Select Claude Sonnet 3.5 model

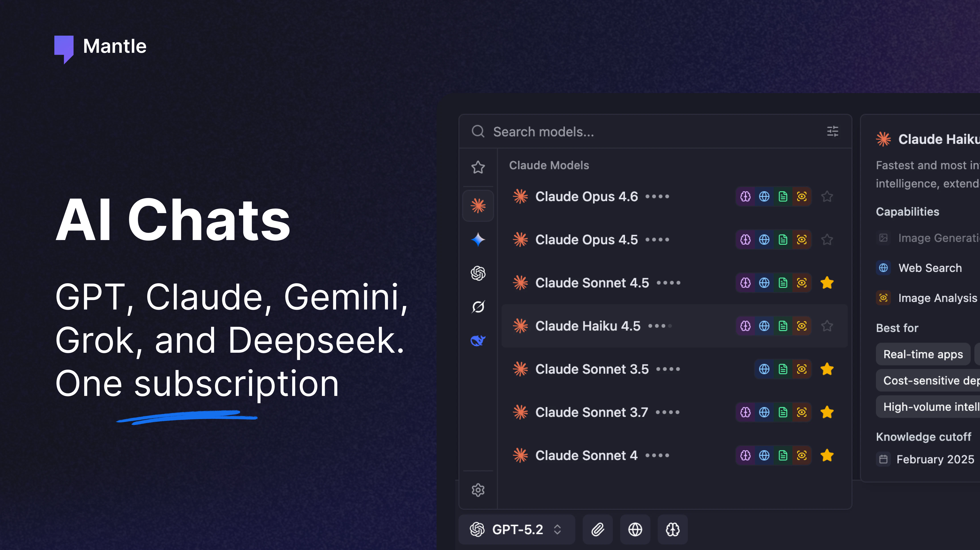pyautogui.click(x=674, y=369)
